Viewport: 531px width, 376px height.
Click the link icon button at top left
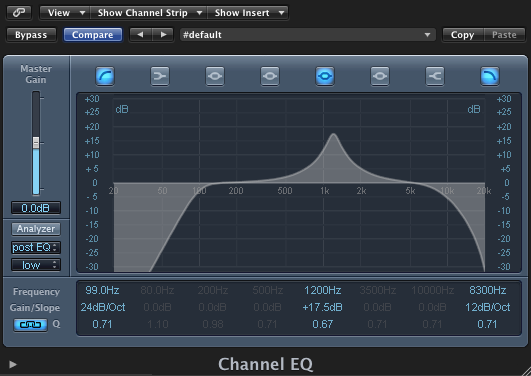pos(19,13)
